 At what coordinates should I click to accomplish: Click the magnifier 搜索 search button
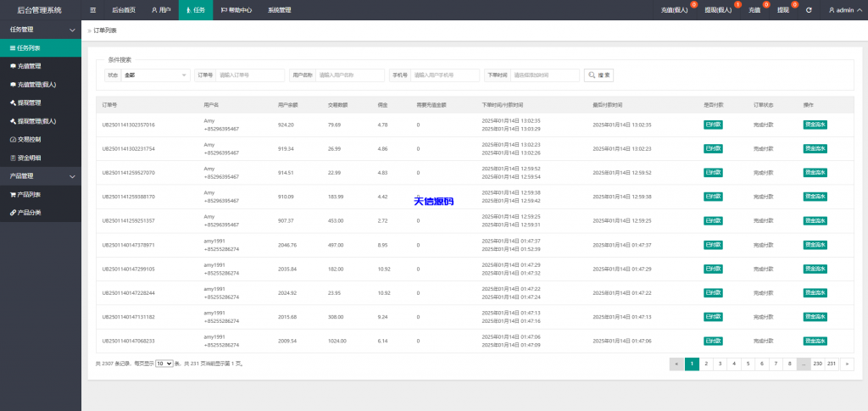click(x=598, y=75)
